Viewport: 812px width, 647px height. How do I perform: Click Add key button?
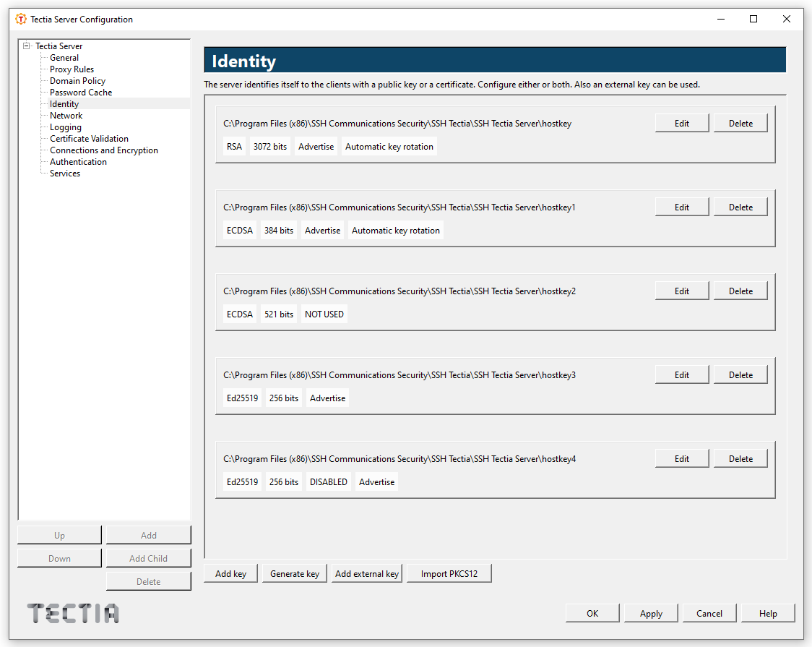(231, 573)
